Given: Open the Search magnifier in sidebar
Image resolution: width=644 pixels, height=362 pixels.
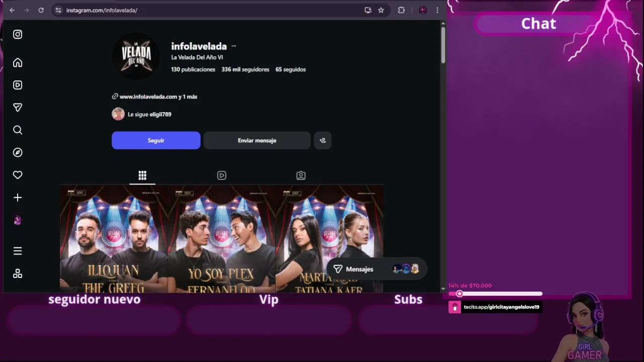Looking at the screenshot, I should pyautogui.click(x=18, y=130).
